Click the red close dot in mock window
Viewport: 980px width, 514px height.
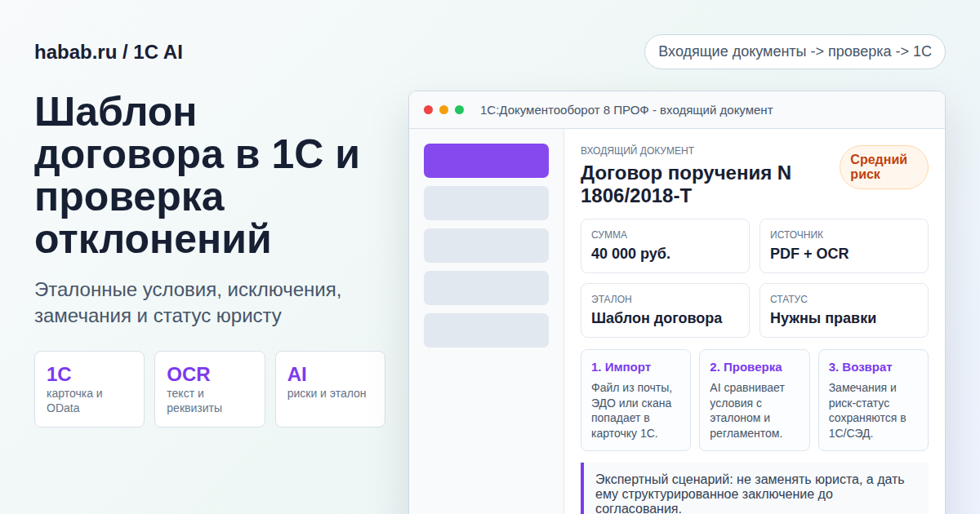[x=428, y=110]
